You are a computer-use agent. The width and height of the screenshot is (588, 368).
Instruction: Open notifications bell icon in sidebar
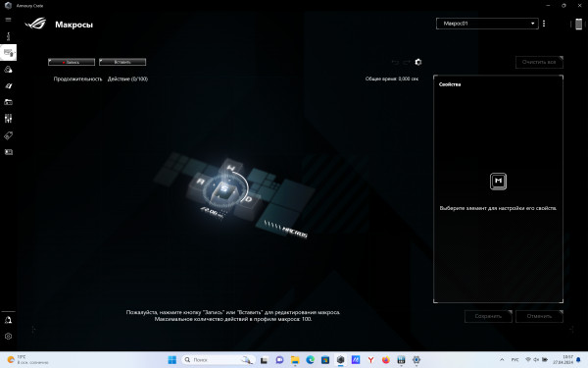(8, 320)
